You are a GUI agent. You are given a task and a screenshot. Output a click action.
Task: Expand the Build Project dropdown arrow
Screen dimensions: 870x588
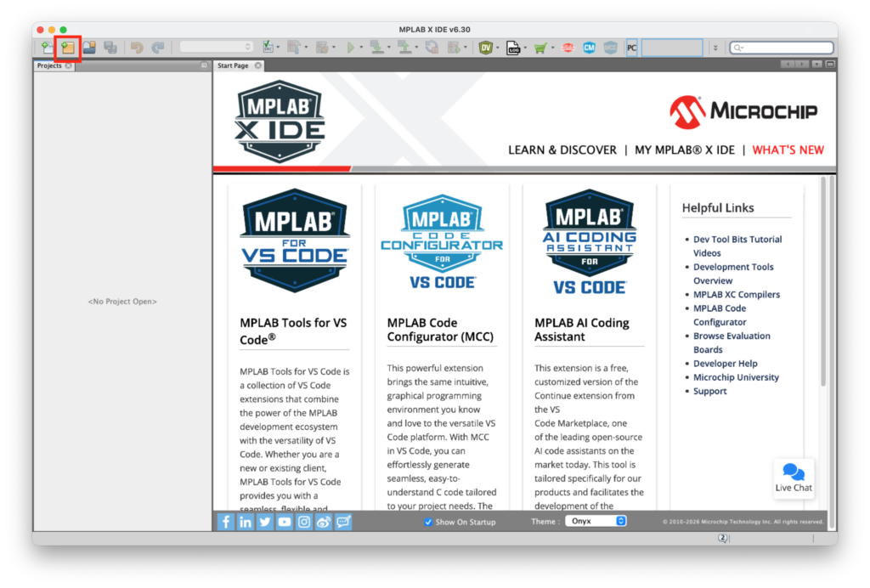point(306,48)
